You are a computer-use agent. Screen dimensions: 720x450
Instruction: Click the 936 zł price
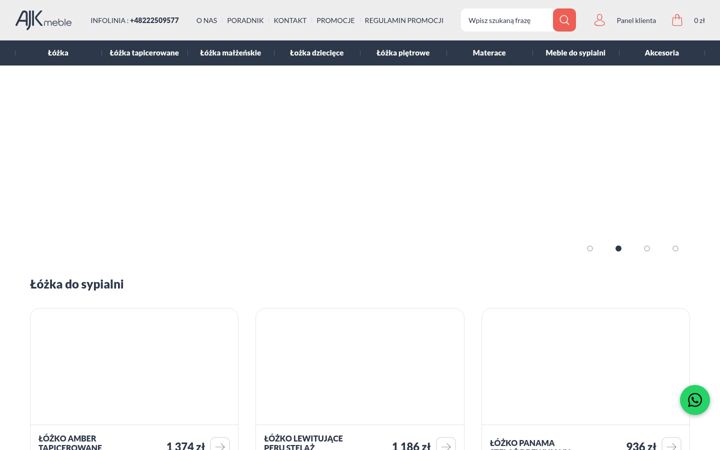tap(641, 445)
